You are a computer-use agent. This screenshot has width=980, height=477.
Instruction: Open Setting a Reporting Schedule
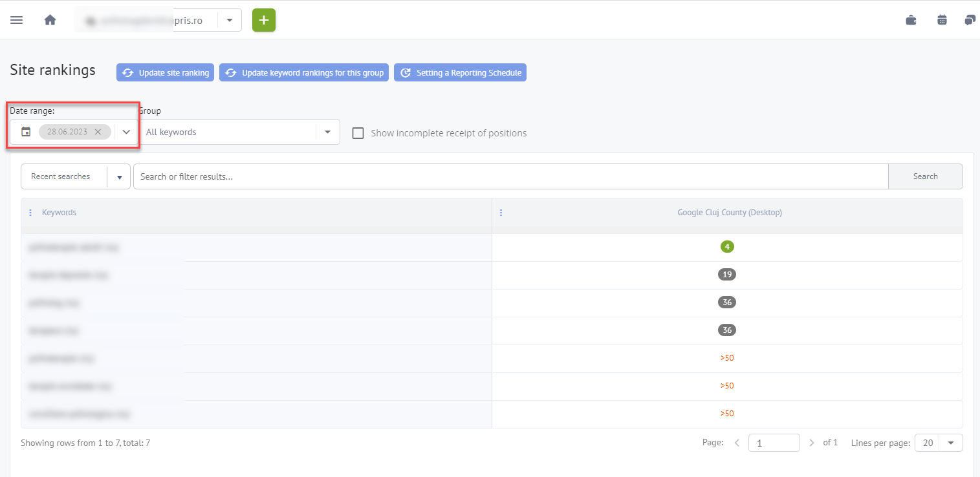point(460,73)
